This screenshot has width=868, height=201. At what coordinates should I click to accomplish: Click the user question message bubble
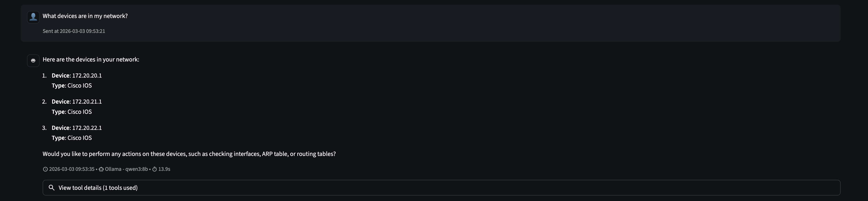pyautogui.click(x=85, y=15)
